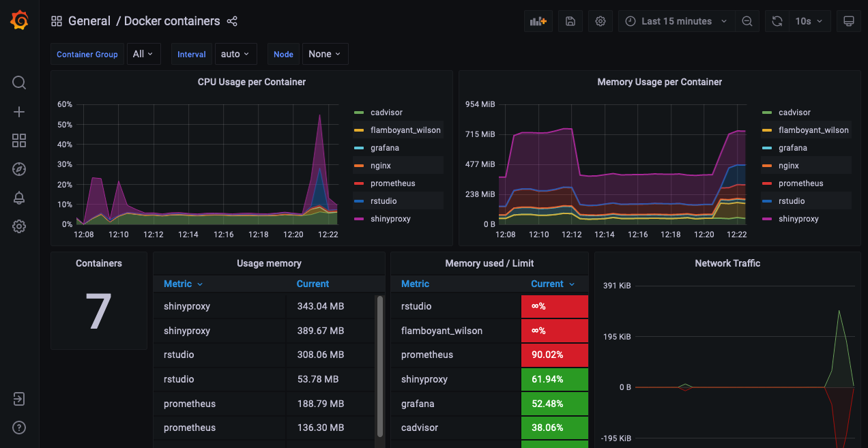Image resolution: width=868 pixels, height=448 pixels.
Task: Click the 52.48% grafana cell
Action: click(x=554, y=404)
